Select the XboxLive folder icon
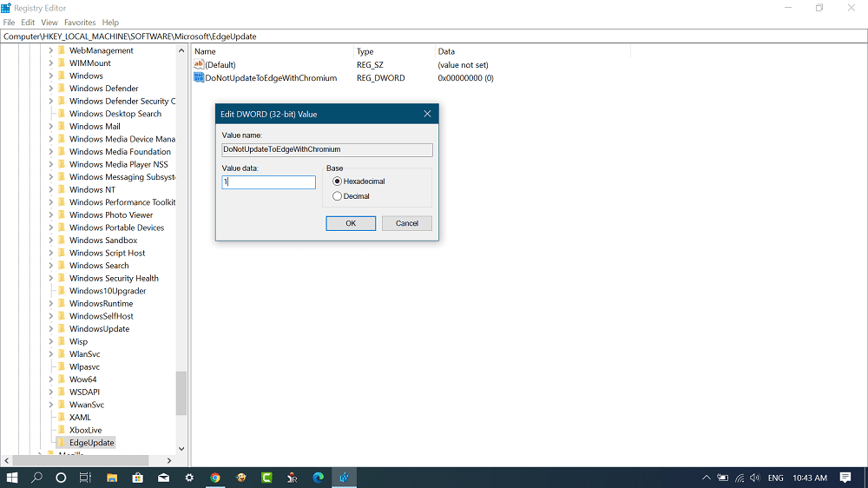This screenshot has width=868, height=488. click(x=62, y=430)
